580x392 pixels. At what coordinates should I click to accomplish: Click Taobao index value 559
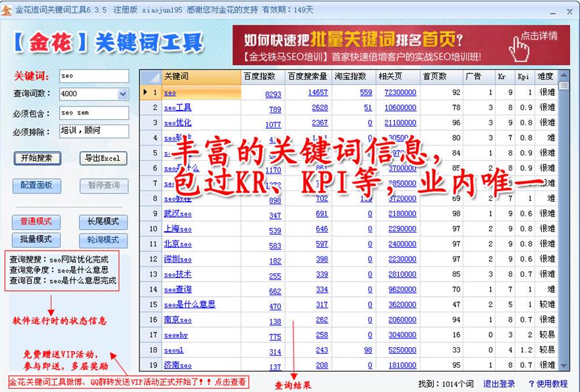click(366, 92)
